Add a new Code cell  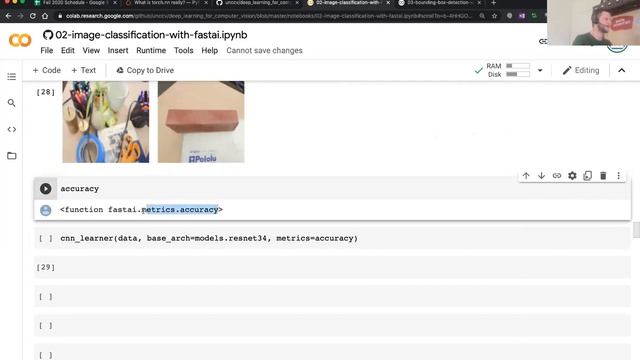pyautogui.click(x=46, y=70)
